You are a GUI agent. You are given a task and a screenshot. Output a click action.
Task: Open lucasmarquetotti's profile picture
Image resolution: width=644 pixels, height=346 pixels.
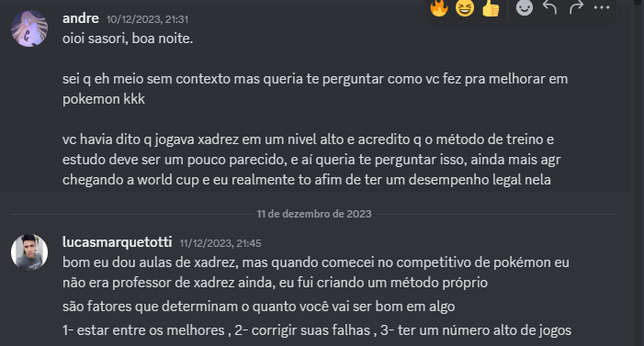pyautogui.click(x=29, y=252)
